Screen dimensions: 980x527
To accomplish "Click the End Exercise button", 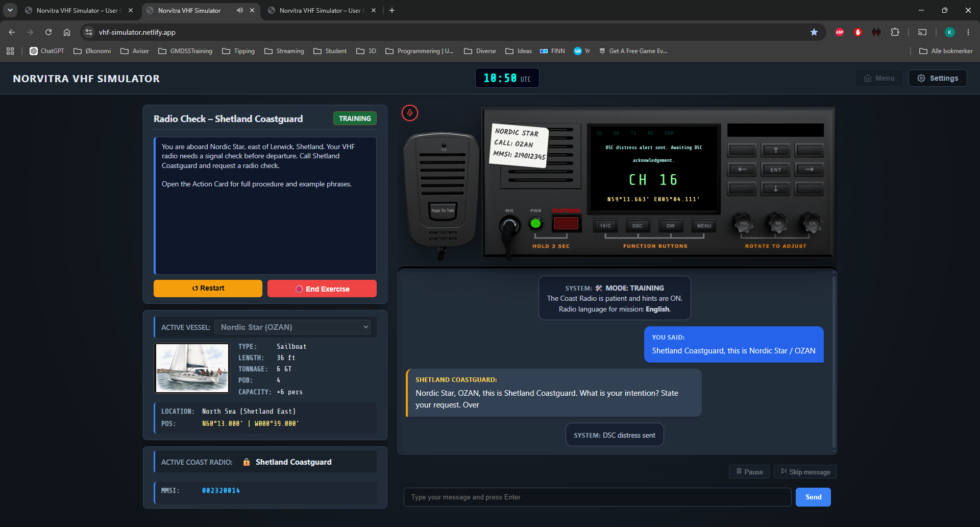I will [x=322, y=289].
